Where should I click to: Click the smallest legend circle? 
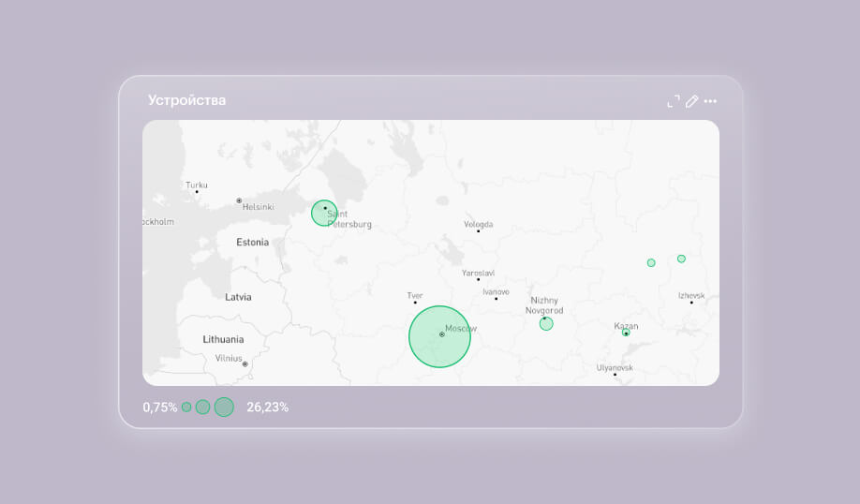tap(186, 407)
